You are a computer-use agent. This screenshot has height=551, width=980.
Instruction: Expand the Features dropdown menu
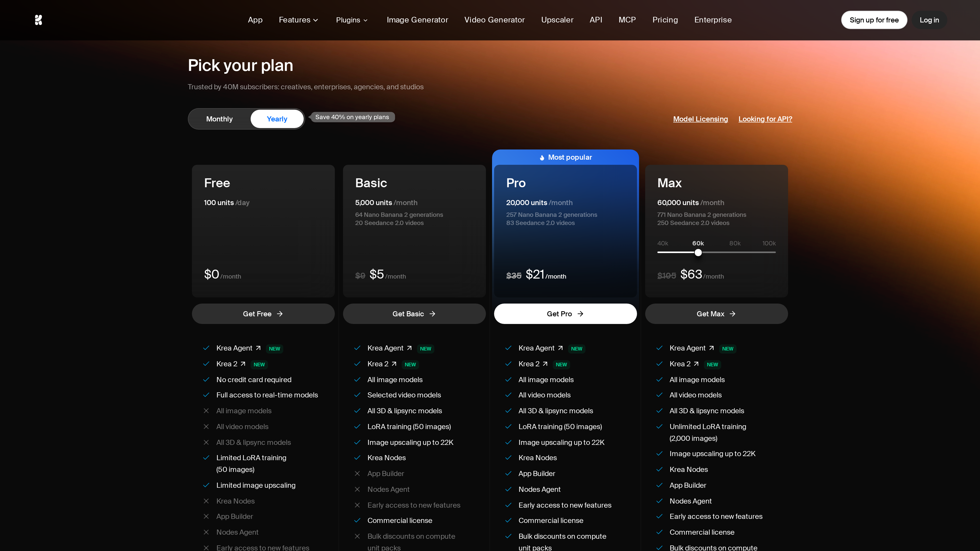(299, 20)
